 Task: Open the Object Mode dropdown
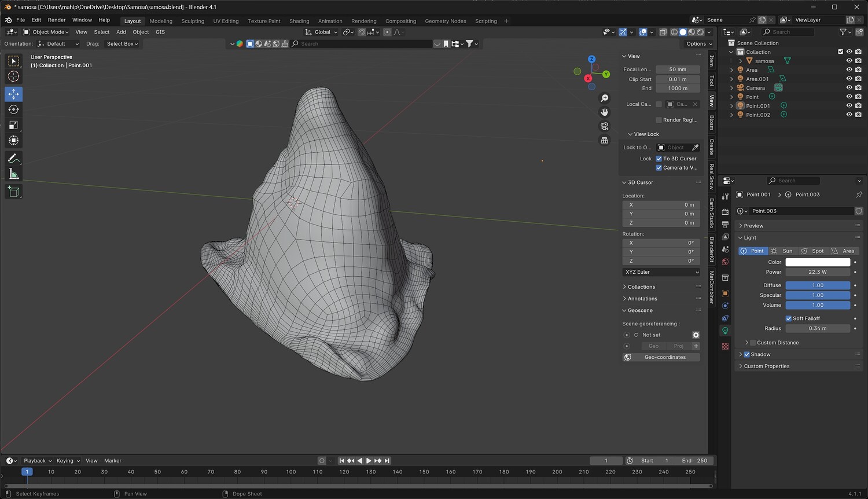[46, 32]
